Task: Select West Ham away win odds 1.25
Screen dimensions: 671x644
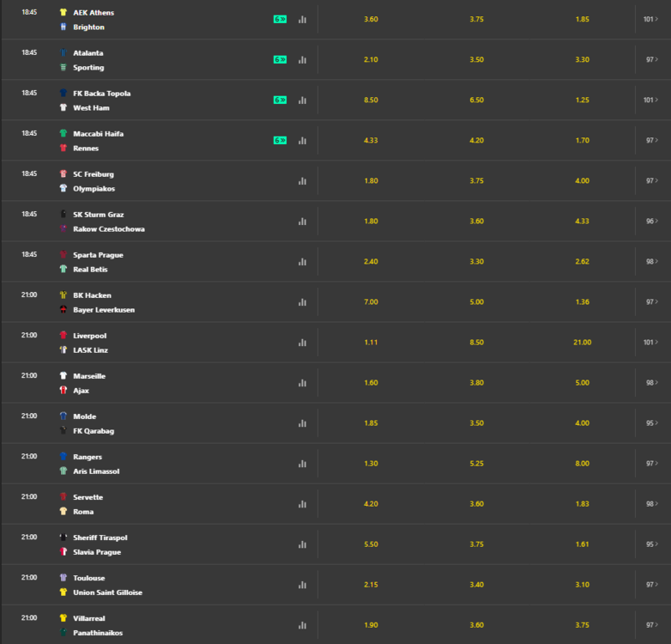Action: (x=583, y=100)
